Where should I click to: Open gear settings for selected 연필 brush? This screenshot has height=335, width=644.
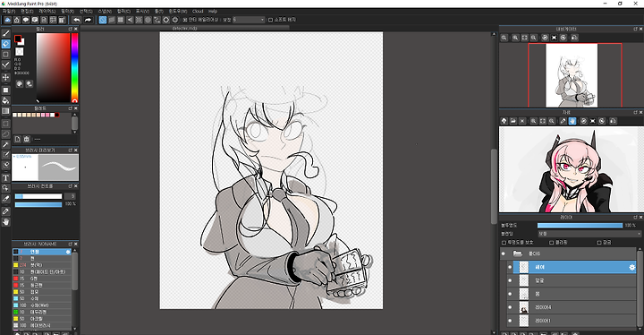point(68,252)
